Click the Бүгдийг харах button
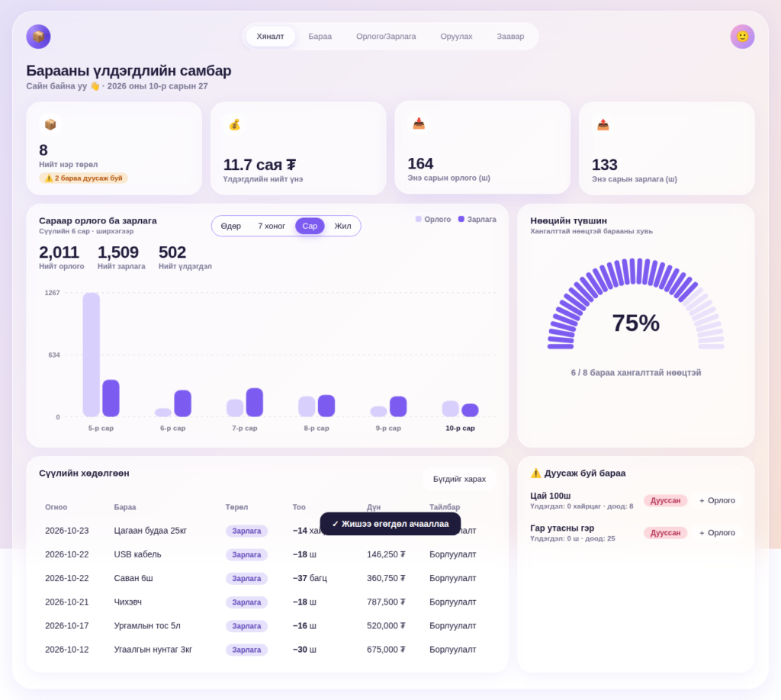The height and width of the screenshot is (700, 781). (x=459, y=479)
